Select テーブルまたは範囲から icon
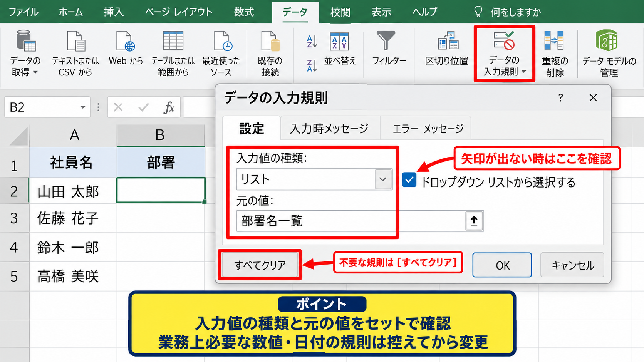Image resolution: width=644 pixels, height=362 pixels. coord(173,41)
